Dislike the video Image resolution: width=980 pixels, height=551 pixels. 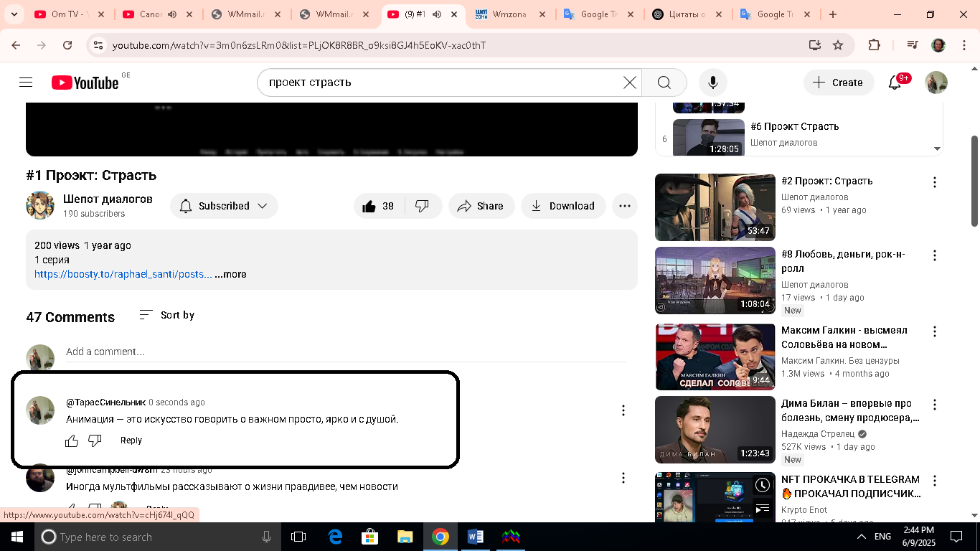(x=423, y=206)
